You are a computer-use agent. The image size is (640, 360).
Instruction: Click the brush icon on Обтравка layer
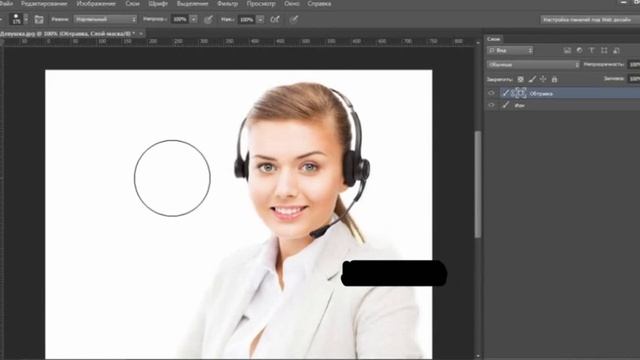pos(506,93)
